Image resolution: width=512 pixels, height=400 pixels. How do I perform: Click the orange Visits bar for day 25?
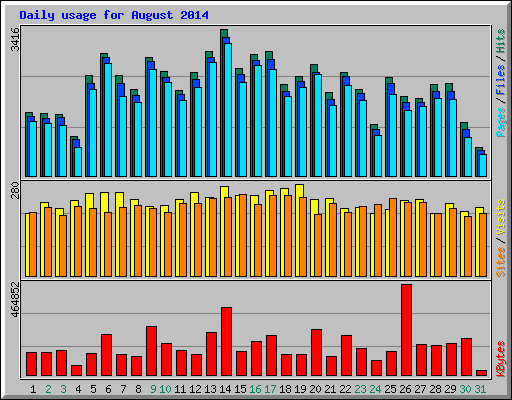click(x=393, y=238)
